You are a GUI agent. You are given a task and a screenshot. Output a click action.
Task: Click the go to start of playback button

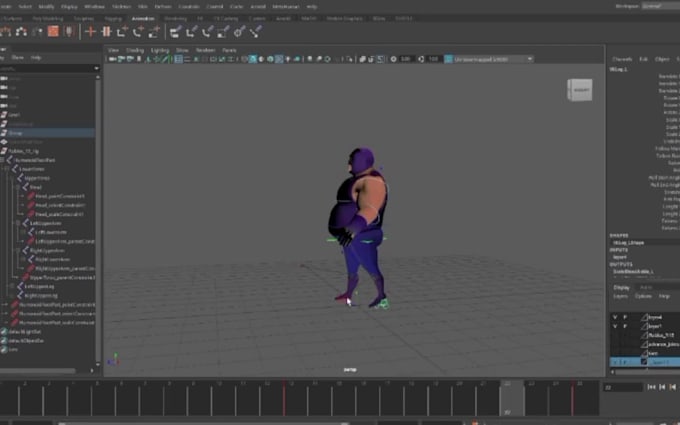(651, 387)
